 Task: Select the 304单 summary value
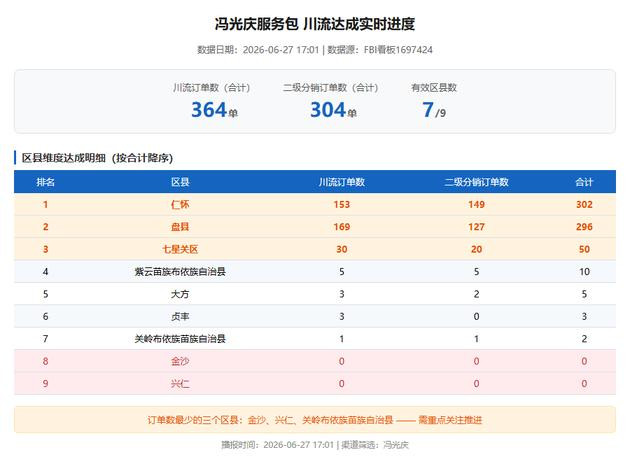coord(333,110)
